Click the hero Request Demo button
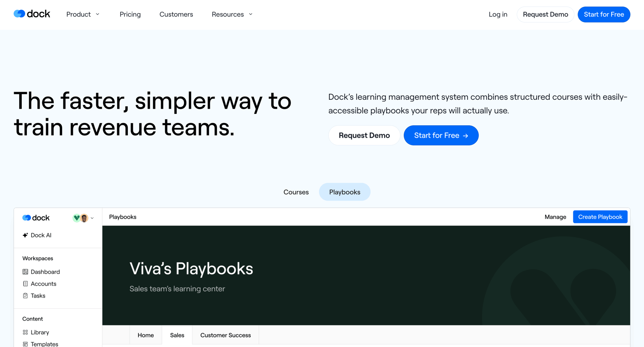 [364, 135]
